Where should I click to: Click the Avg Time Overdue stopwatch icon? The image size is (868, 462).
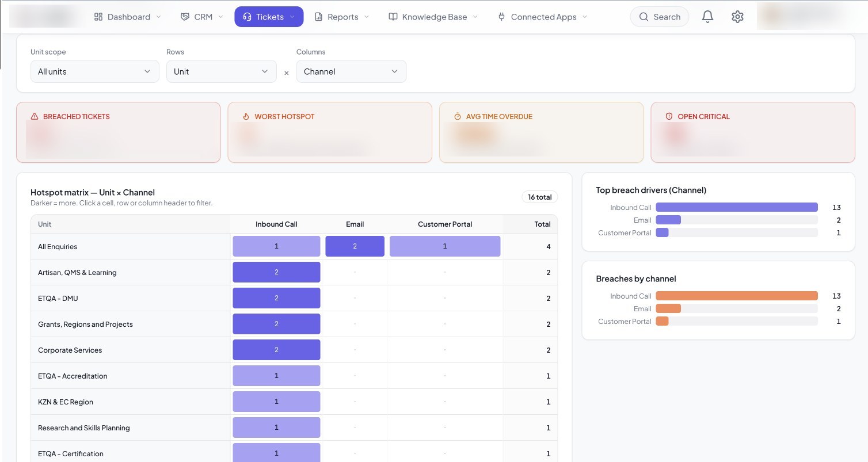click(458, 116)
